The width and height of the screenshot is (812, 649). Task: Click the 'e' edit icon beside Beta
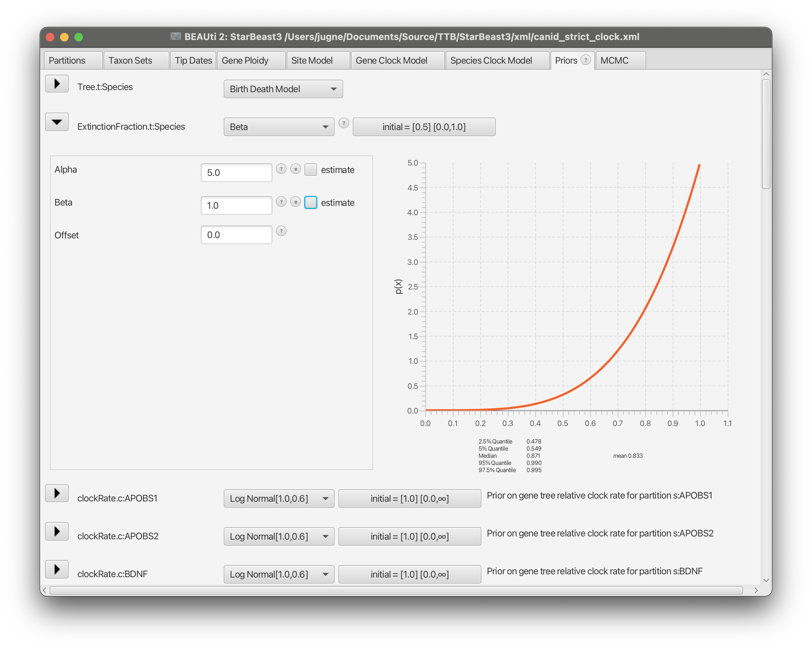coord(296,202)
